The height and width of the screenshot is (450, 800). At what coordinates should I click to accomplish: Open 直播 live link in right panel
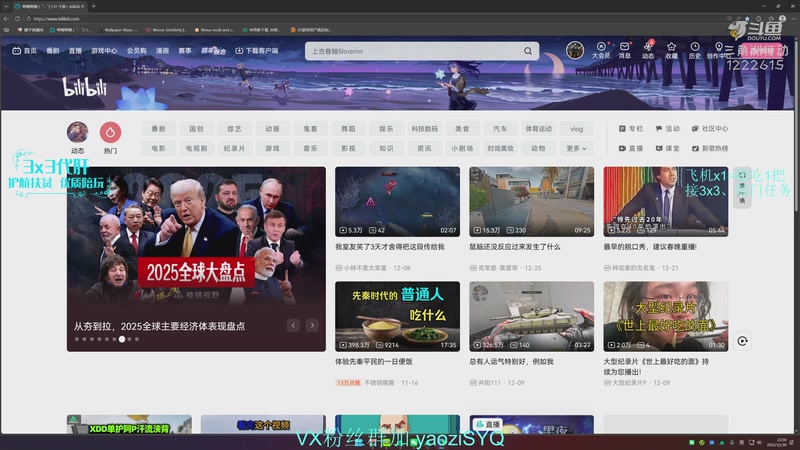click(631, 148)
